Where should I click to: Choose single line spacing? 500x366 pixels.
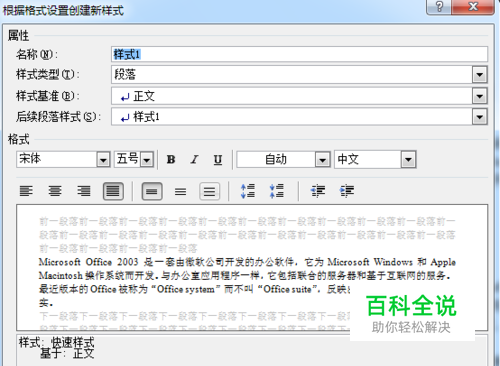[152, 191]
